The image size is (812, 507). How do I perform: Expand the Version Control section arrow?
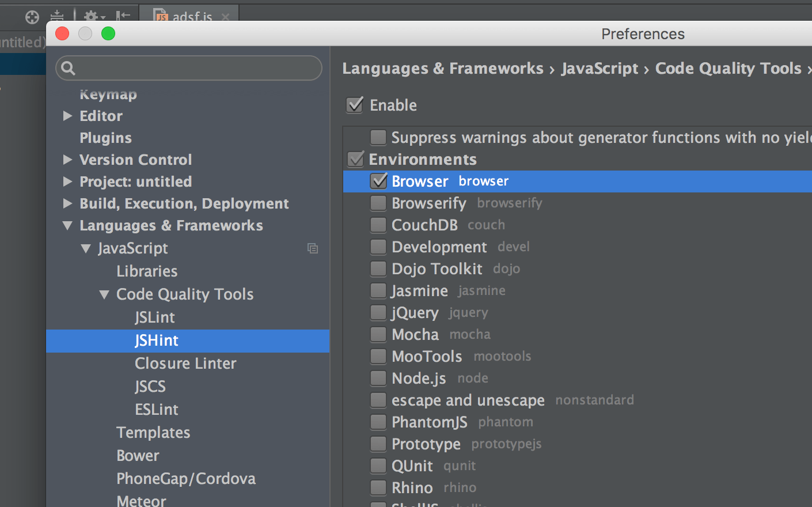pos(67,160)
